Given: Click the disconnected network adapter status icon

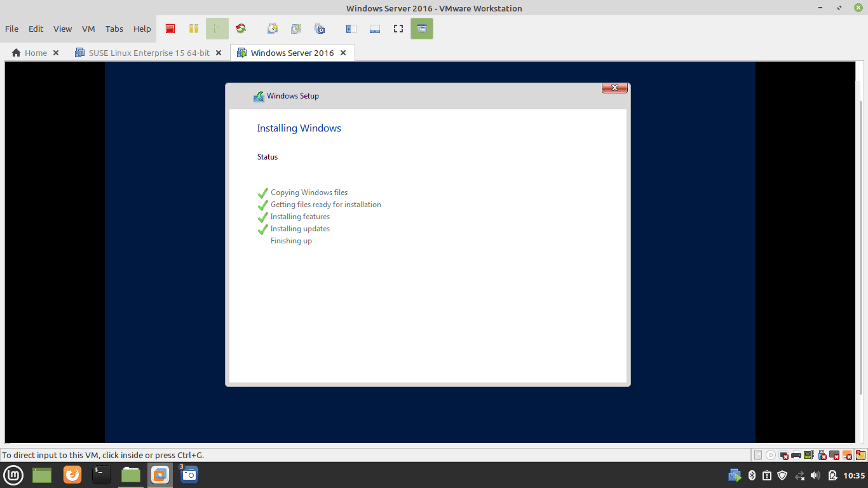Looking at the screenshot, I should [x=783, y=455].
